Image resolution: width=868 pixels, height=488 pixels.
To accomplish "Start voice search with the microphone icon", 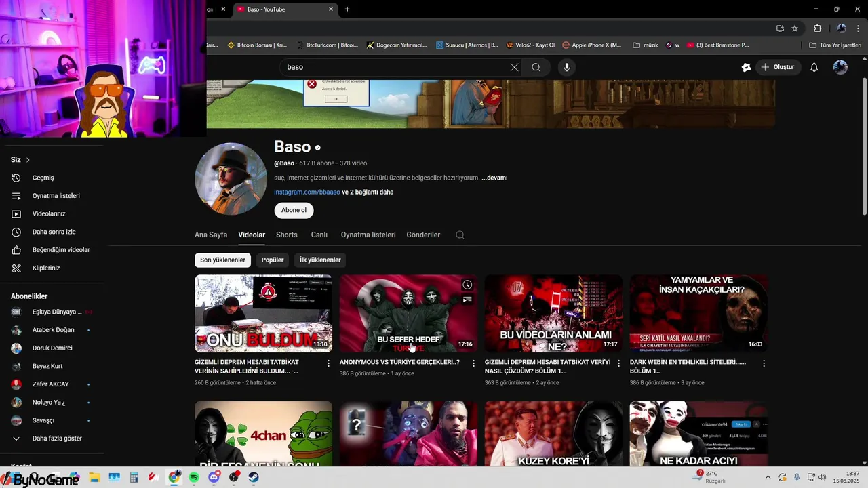I will 567,67.
